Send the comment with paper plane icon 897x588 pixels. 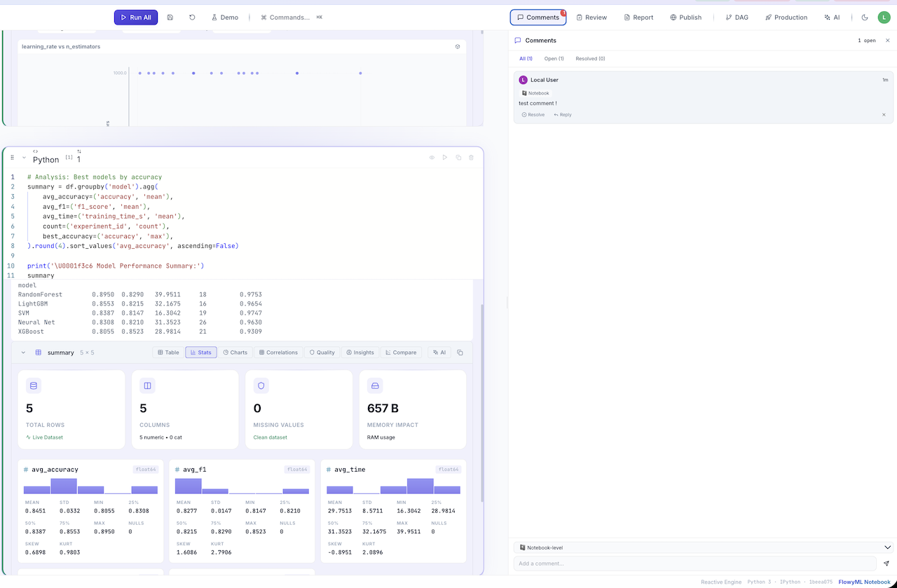click(x=886, y=563)
